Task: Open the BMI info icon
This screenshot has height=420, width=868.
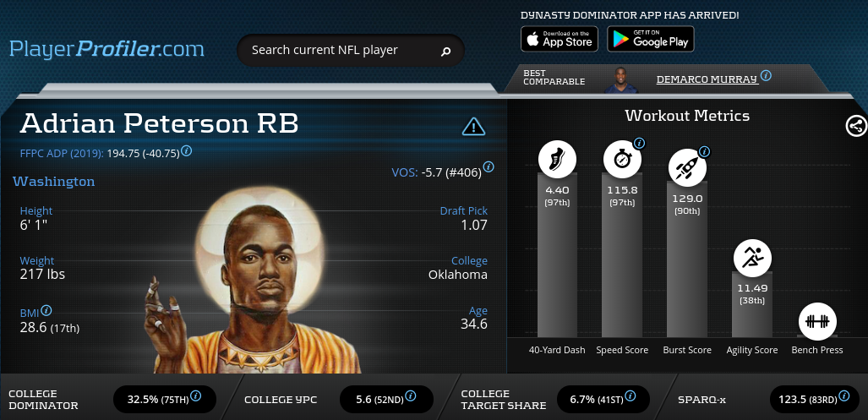Action: coord(46,310)
